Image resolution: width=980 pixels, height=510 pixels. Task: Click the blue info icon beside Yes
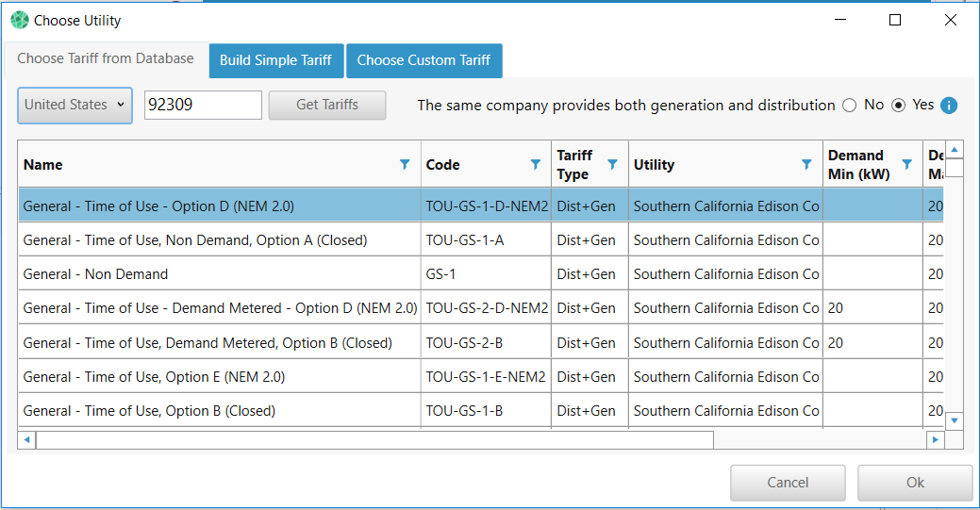pos(949,106)
